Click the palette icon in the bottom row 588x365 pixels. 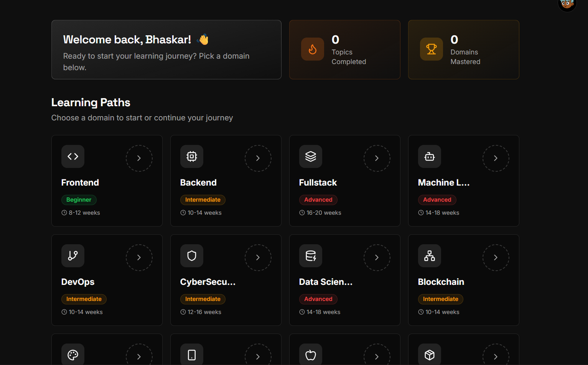click(x=73, y=354)
